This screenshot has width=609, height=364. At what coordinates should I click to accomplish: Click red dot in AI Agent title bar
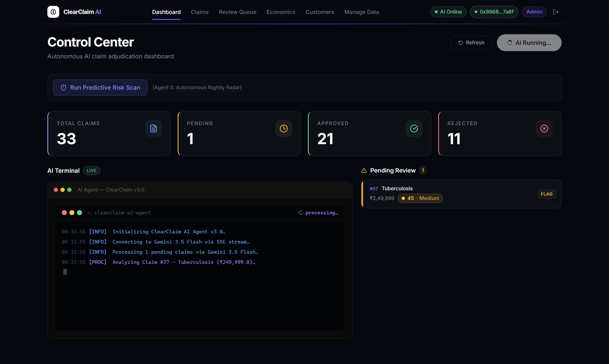point(56,190)
